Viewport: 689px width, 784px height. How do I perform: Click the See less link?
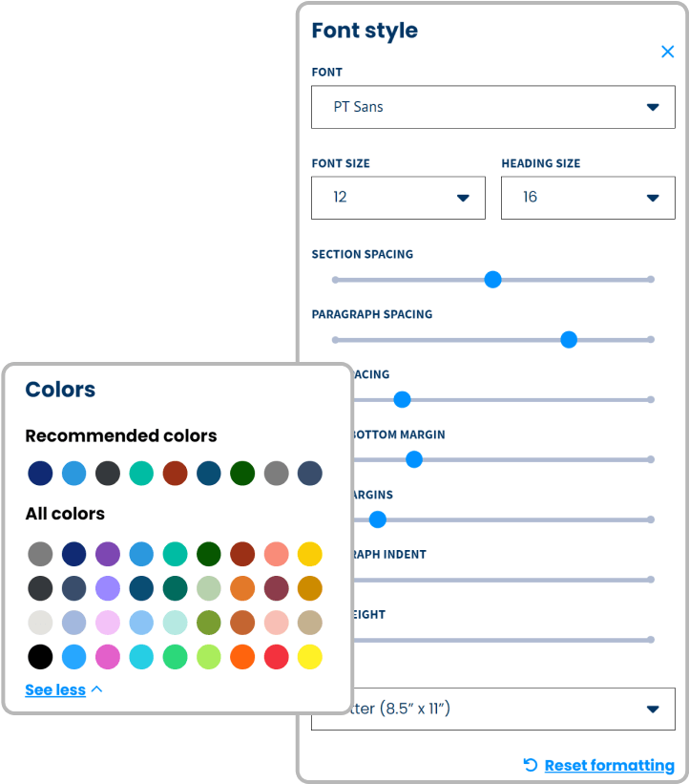pos(55,689)
